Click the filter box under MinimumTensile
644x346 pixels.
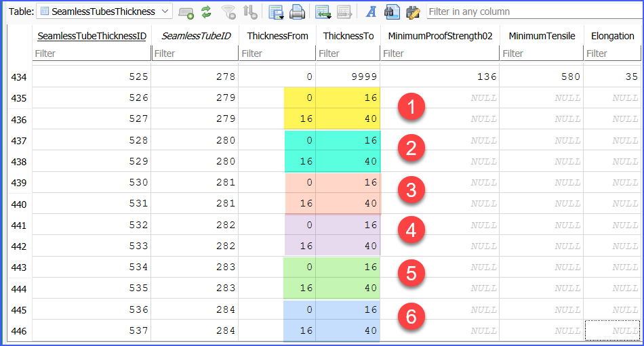[542, 53]
